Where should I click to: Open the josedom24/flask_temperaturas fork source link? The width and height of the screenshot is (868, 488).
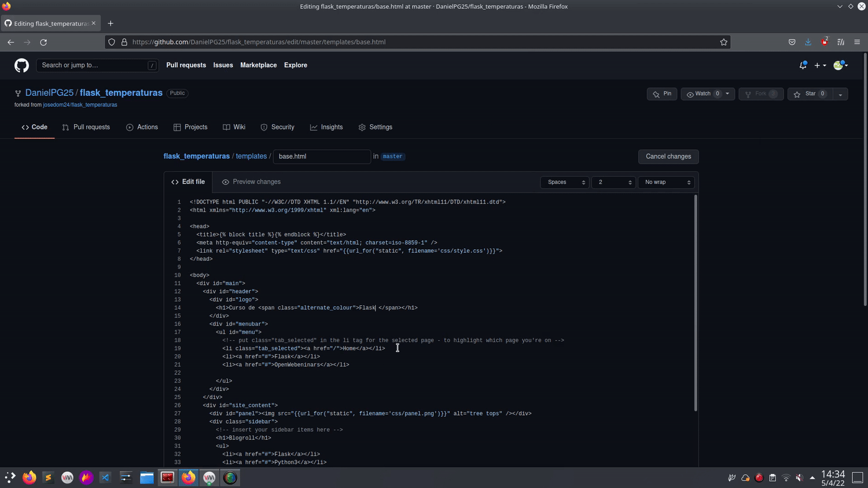(x=80, y=105)
